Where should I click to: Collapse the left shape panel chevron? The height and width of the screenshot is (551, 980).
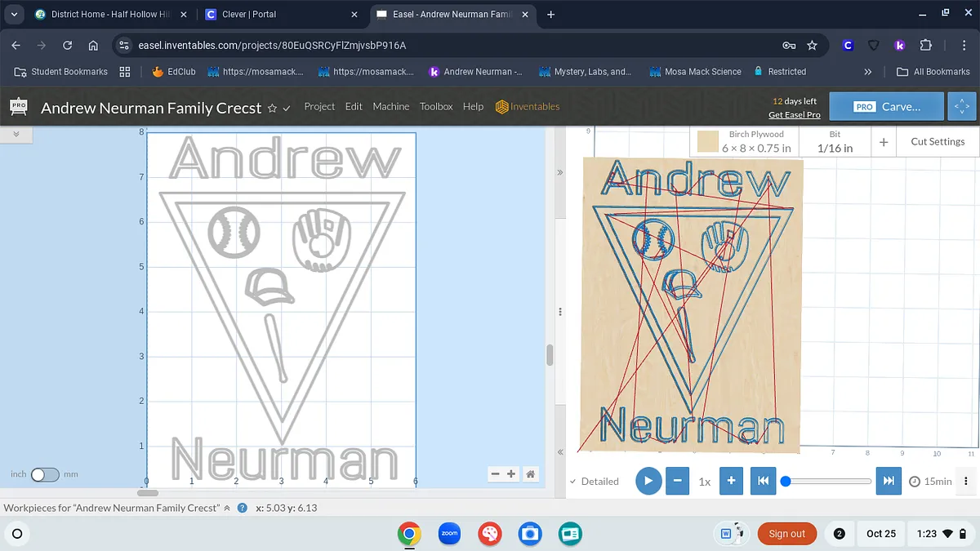coord(16,133)
